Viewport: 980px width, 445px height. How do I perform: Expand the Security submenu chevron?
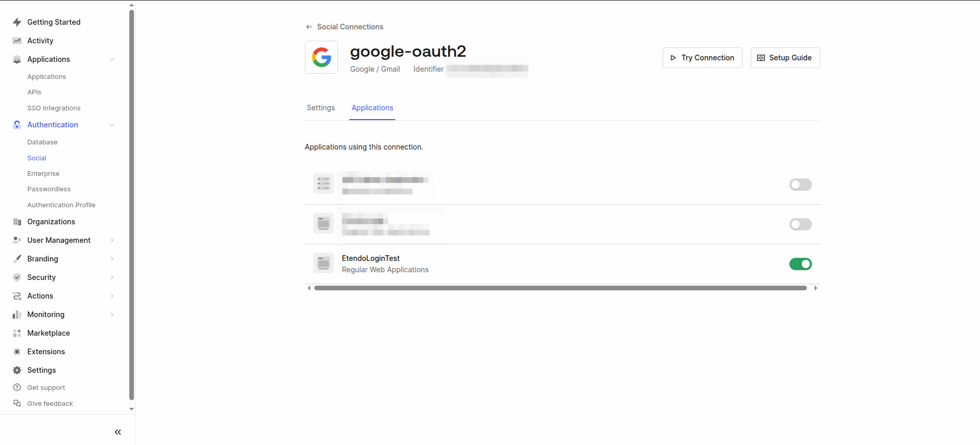point(112,277)
